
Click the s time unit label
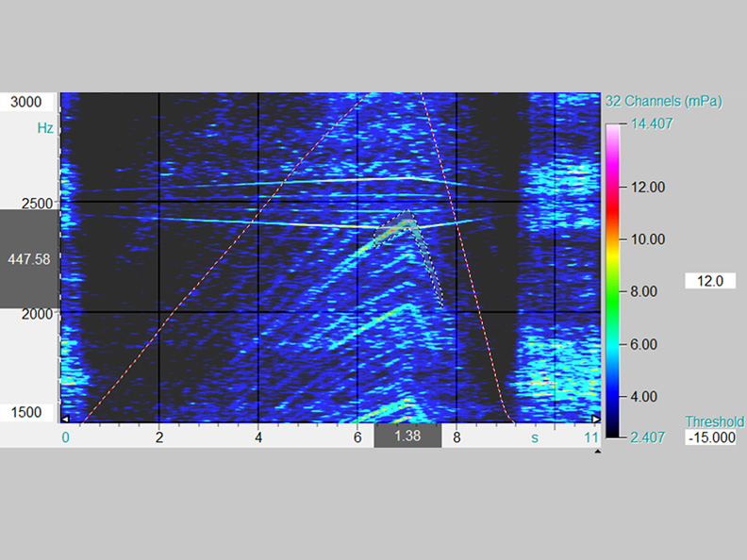point(534,437)
